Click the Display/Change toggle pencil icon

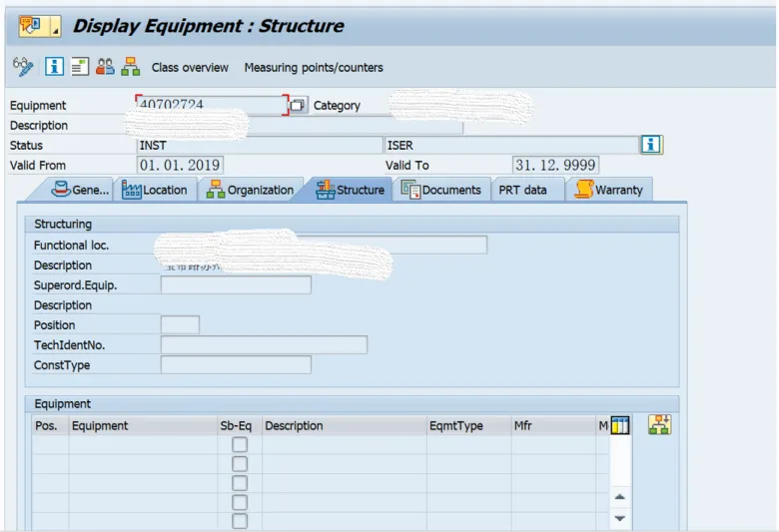(23, 67)
